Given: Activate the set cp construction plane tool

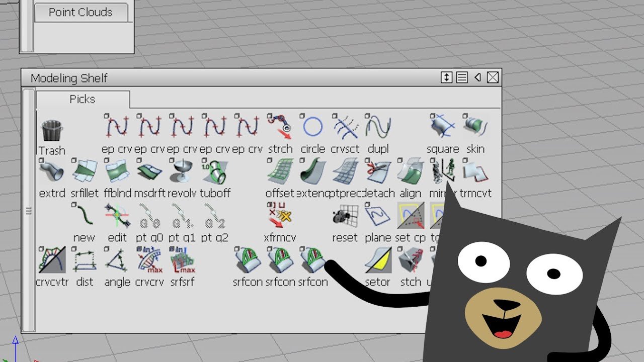Looking at the screenshot, I should click(410, 215).
